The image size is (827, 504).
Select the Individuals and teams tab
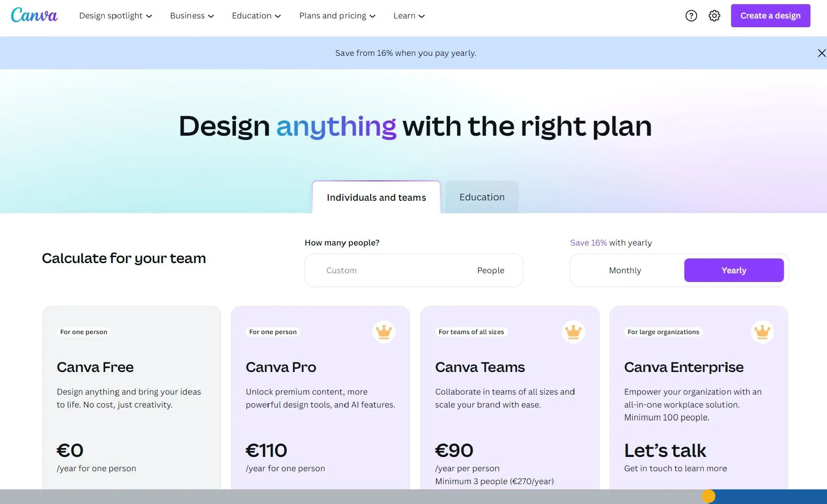click(x=376, y=198)
